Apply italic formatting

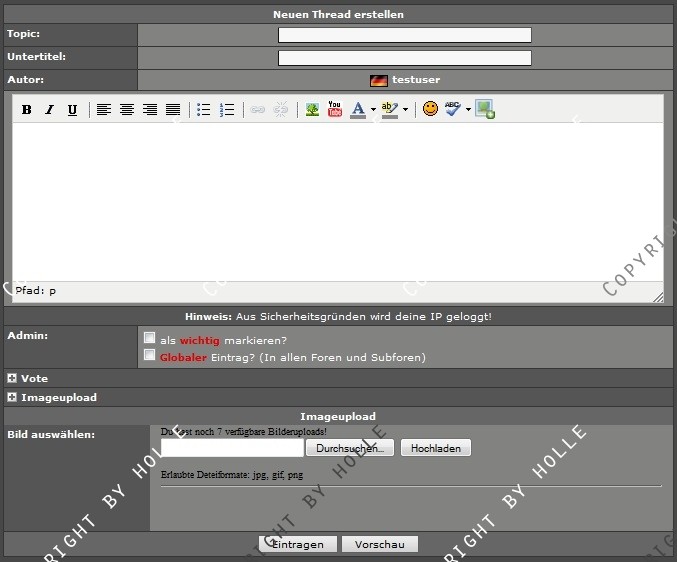49,110
